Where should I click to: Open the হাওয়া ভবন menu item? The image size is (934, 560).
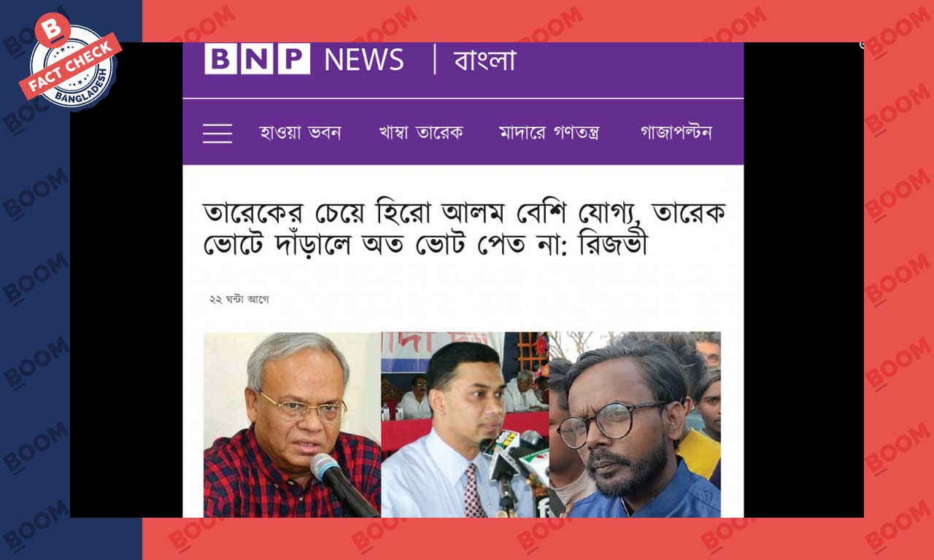click(300, 133)
